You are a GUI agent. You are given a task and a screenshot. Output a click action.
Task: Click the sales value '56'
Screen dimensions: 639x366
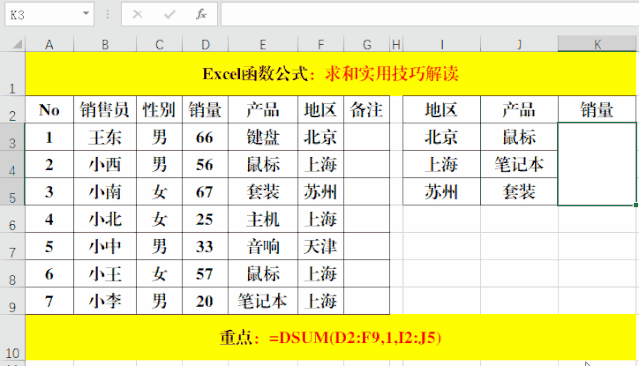click(205, 164)
